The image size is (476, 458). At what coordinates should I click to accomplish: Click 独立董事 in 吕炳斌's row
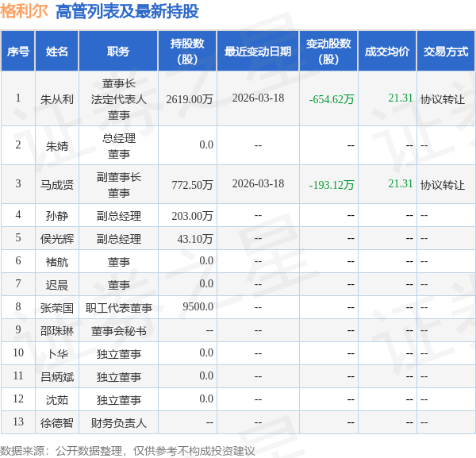click(x=119, y=377)
